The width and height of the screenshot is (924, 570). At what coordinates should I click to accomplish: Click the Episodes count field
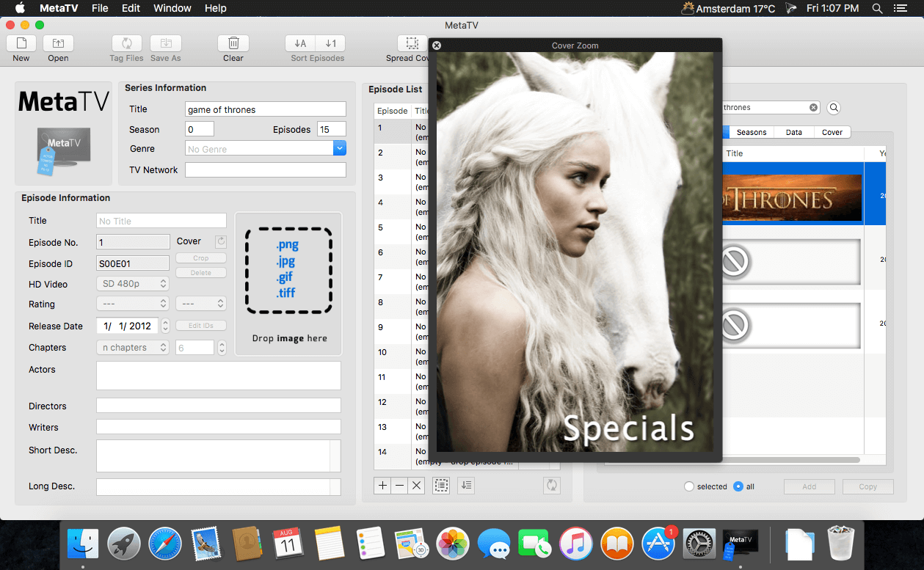coord(332,129)
